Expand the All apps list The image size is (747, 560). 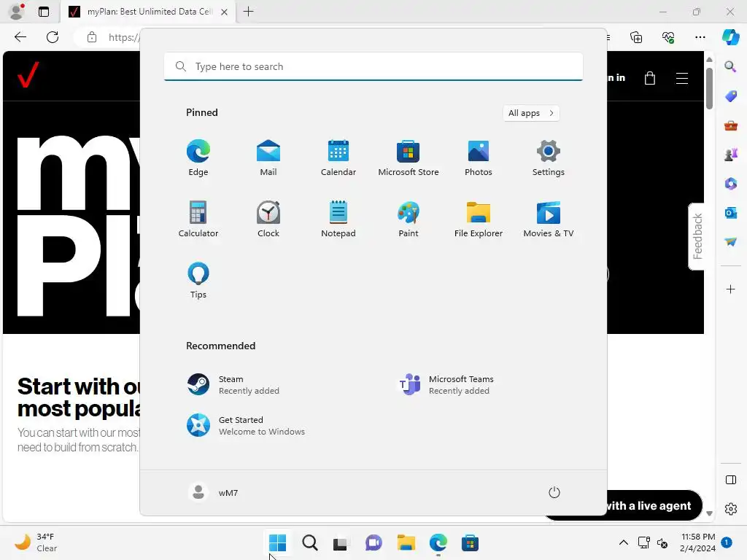[531, 113]
